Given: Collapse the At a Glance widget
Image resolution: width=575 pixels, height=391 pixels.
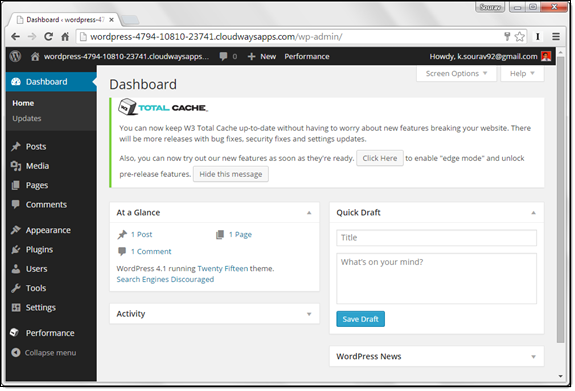Looking at the screenshot, I should pyautogui.click(x=309, y=213).
